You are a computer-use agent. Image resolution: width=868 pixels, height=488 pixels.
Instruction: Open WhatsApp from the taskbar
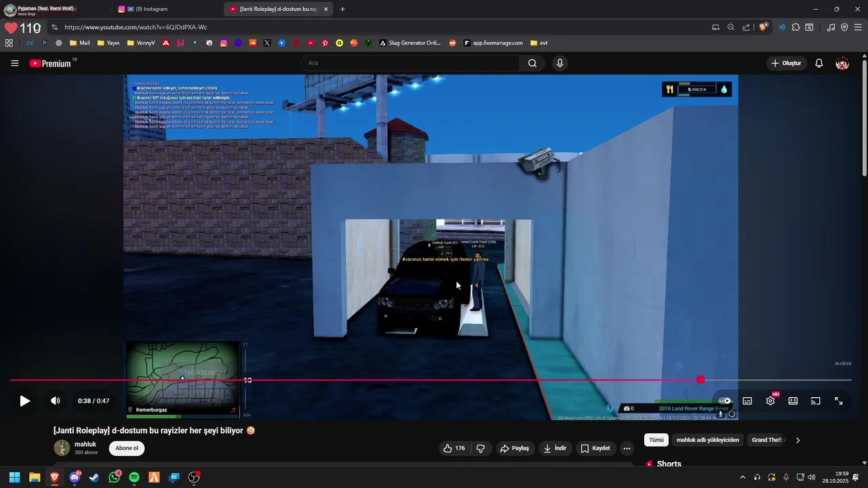pyautogui.click(x=115, y=477)
